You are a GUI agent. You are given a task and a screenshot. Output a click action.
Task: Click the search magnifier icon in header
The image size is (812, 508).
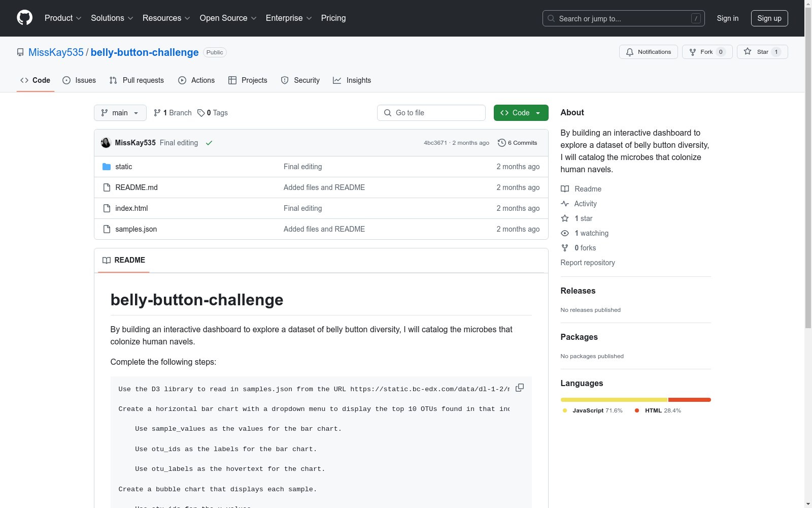tap(551, 18)
